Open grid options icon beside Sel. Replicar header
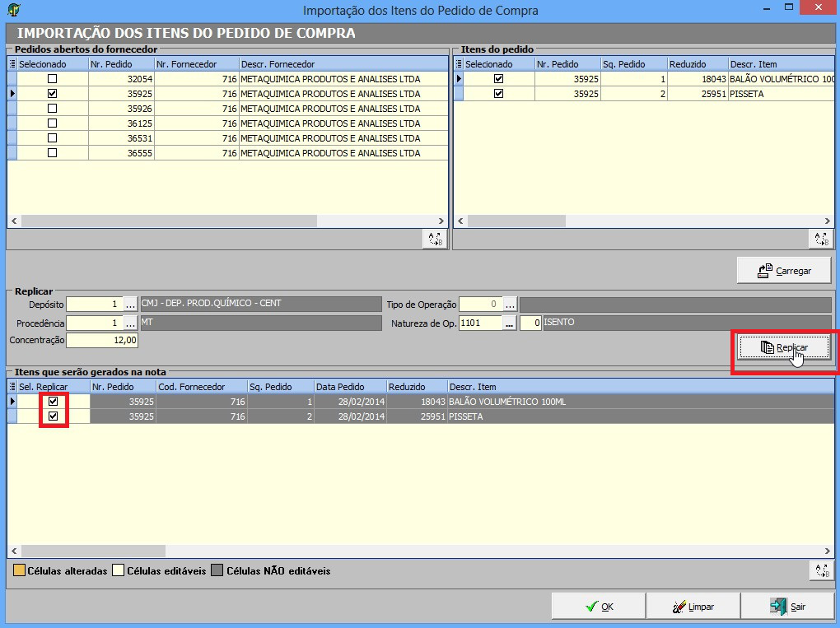 [x=13, y=386]
